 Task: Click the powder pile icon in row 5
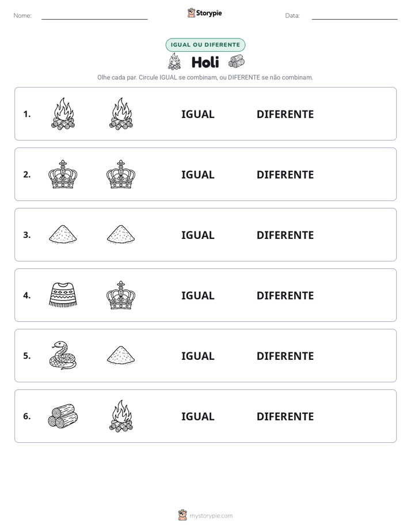tap(121, 355)
